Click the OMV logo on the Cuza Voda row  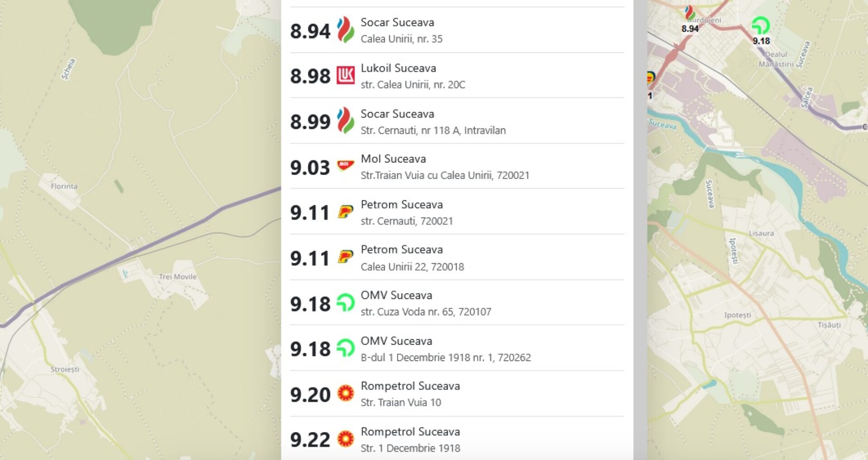(x=345, y=303)
